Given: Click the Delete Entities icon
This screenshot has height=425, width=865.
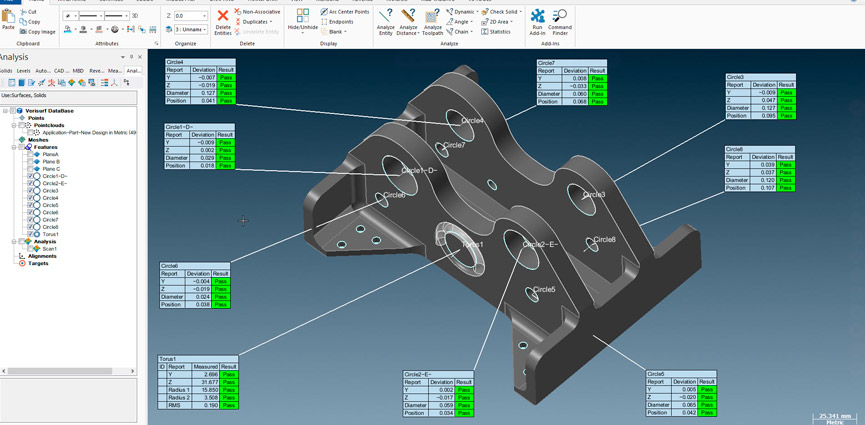Looking at the screenshot, I should click(x=222, y=19).
